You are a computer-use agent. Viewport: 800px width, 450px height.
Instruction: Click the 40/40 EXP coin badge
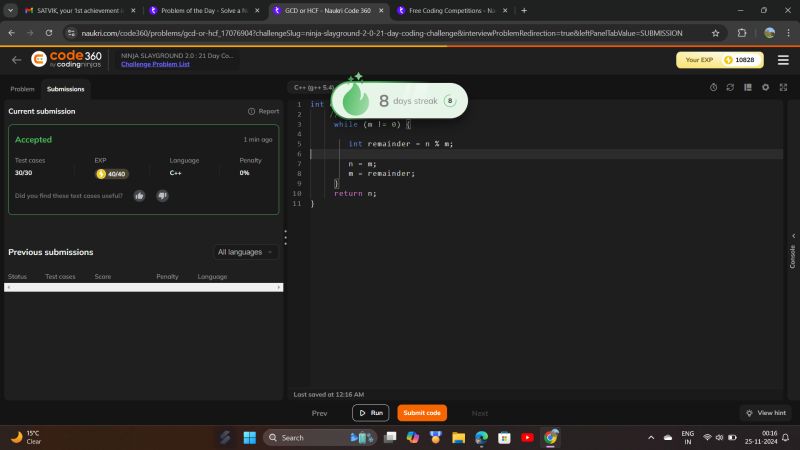pos(112,174)
